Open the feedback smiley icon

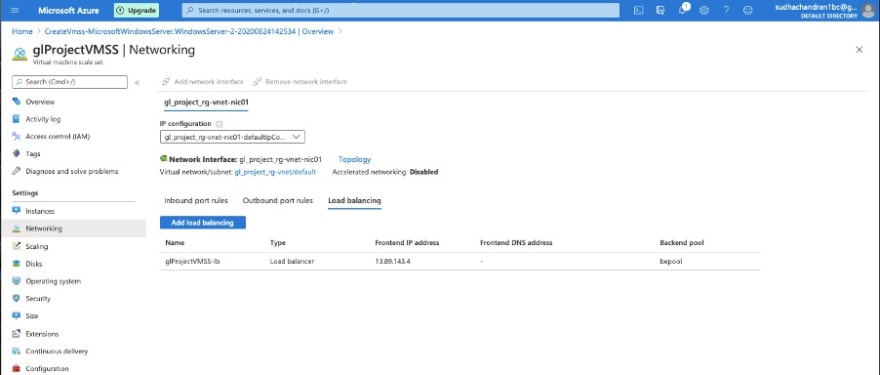pos(748,10)
